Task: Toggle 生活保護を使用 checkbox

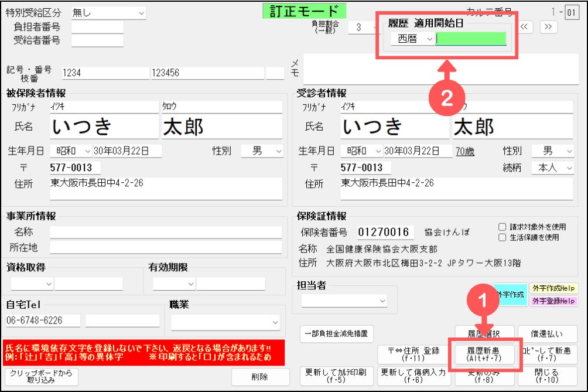Action: [x=502, y=237]
